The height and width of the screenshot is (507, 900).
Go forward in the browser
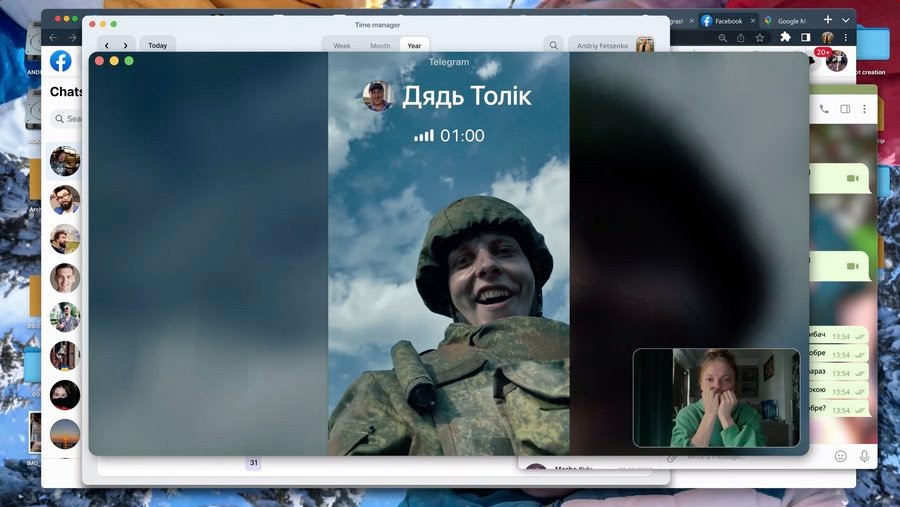(x=72, y=37)
